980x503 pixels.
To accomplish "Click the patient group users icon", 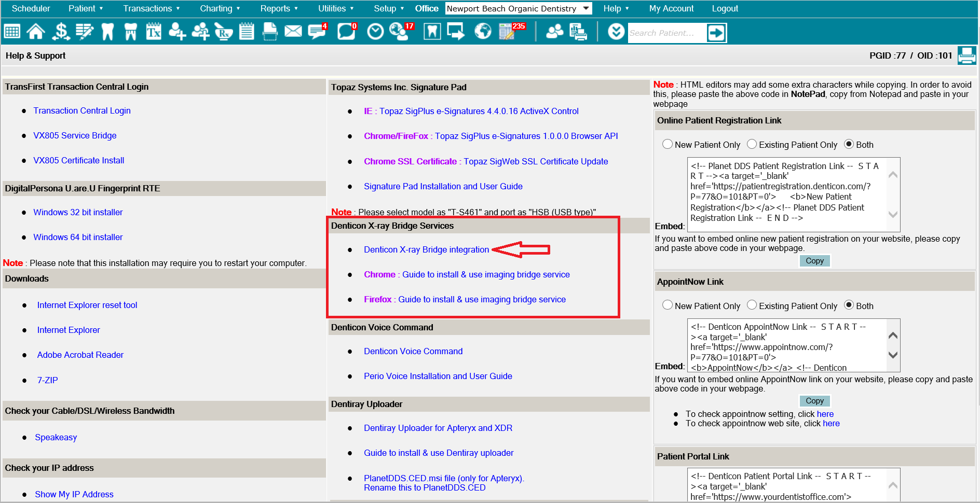I will click(x=555, y=32).
